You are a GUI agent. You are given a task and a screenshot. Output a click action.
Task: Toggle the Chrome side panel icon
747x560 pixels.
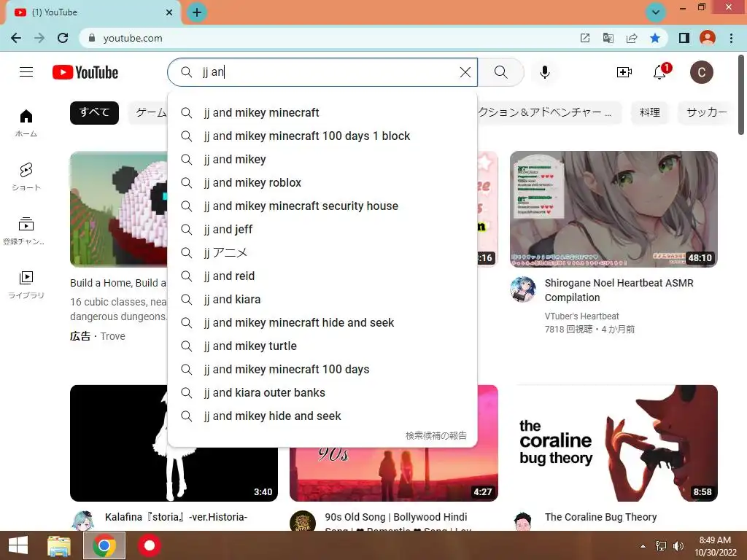click(684, 38)
